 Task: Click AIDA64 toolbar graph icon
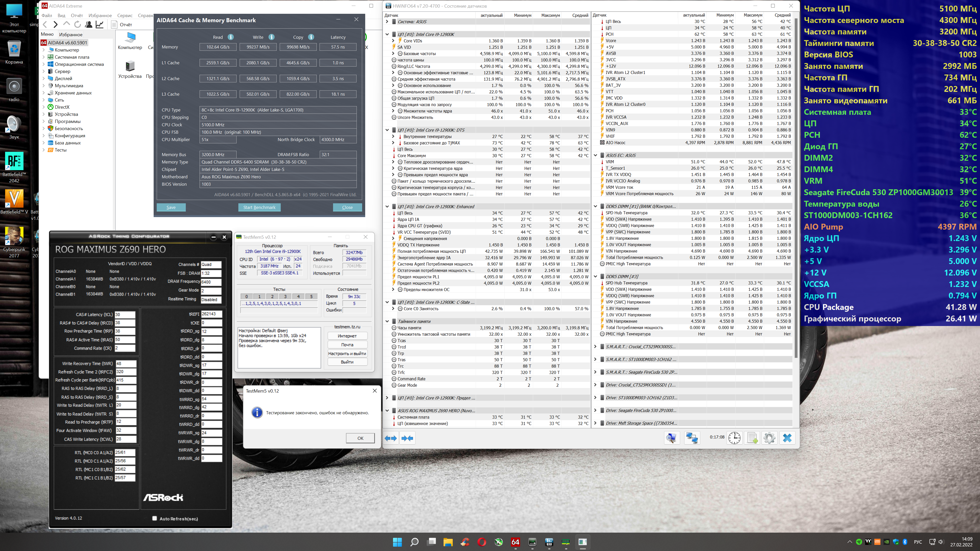tap(100, 24)
